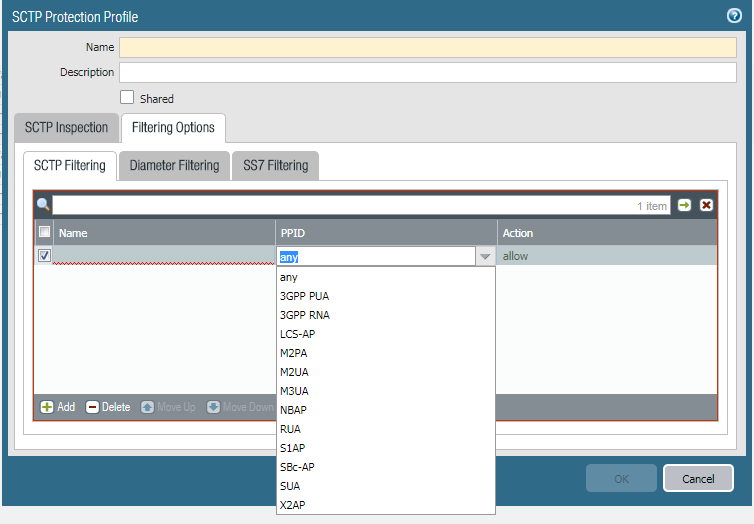This screenshot has width=754, height=524.
Task: Uncheck the first row's checkbox
Action: pos(44,256)
